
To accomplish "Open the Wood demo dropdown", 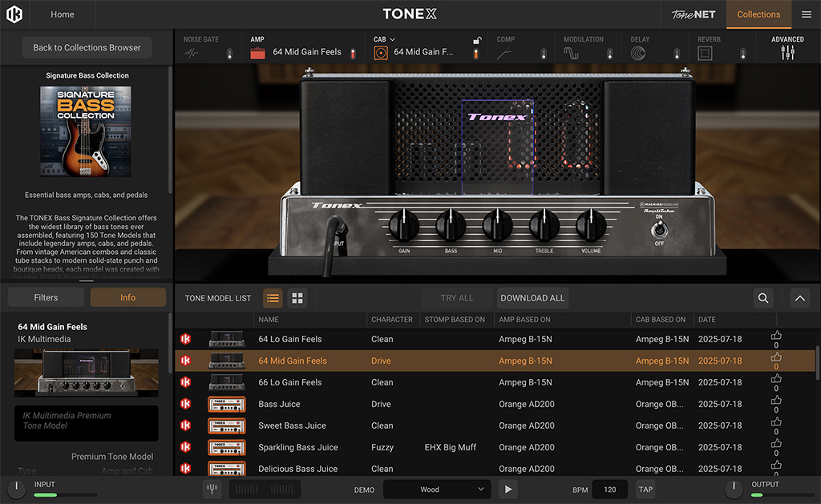I will 437,489.
